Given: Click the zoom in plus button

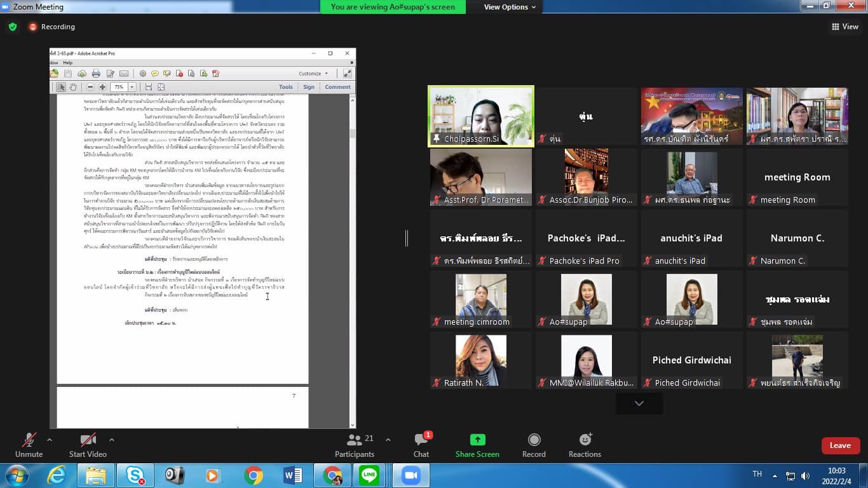Looking at the screenshot, I should [x=102, y=87].
